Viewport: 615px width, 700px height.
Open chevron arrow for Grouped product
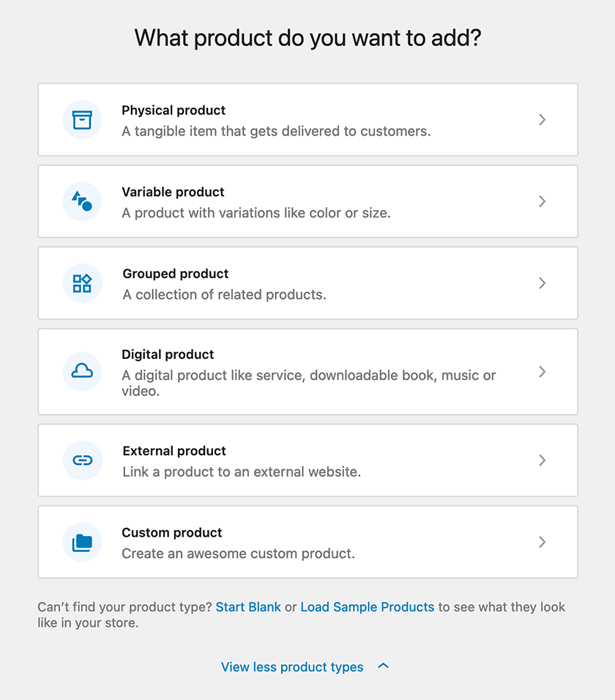pyautogui.click(x=542, y=283)
